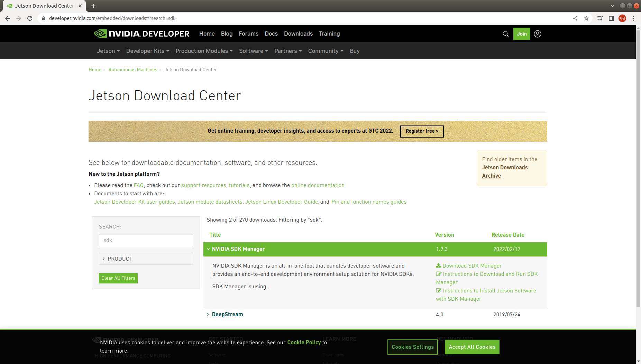Click the download icon beside Download SDK Manager

pos(438,265)
